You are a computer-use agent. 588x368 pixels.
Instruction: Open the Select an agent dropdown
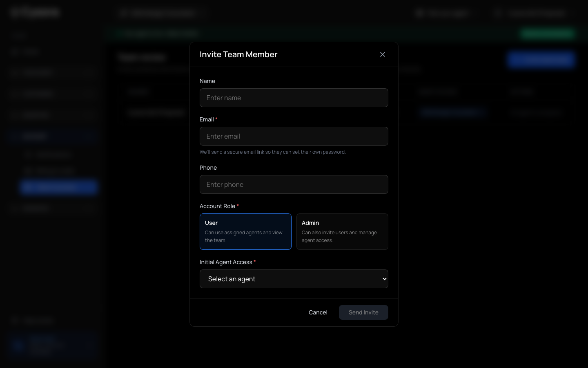click(x=294, y=279)
